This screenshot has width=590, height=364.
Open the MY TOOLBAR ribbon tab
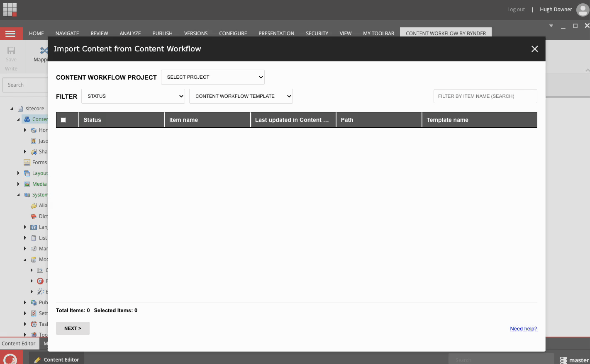click(378, 34)
